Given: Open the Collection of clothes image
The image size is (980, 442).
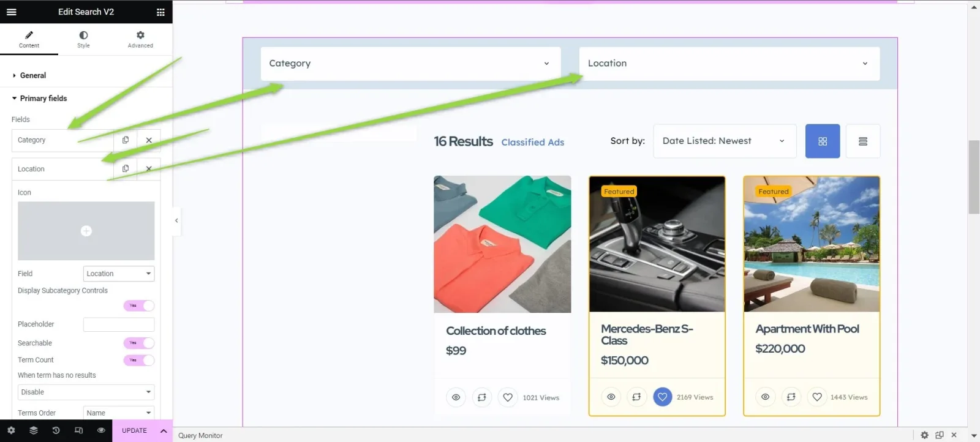Looking at the screenshot, I should pyautogui.click(x=502, y=244).
